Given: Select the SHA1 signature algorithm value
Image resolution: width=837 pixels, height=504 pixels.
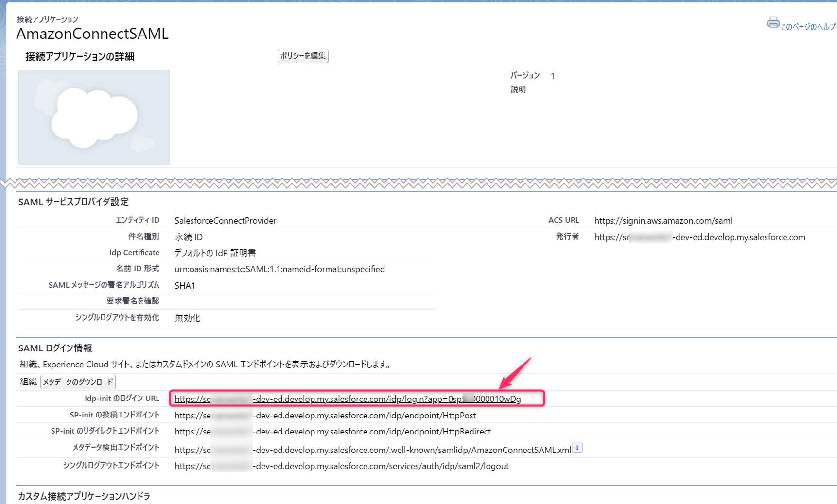Looking at the screenshot, I should coord(185,286).
